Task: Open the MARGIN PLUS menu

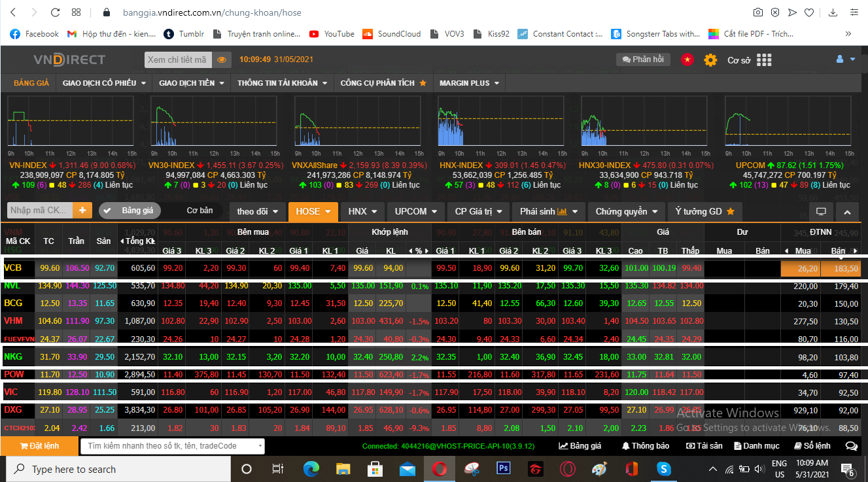Action: tap(469, 83)
